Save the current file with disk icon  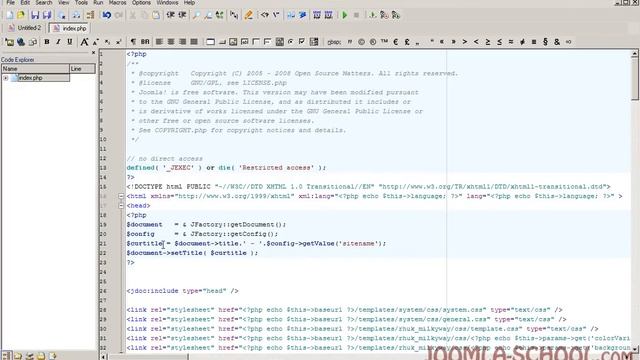[x=35, y=16]
